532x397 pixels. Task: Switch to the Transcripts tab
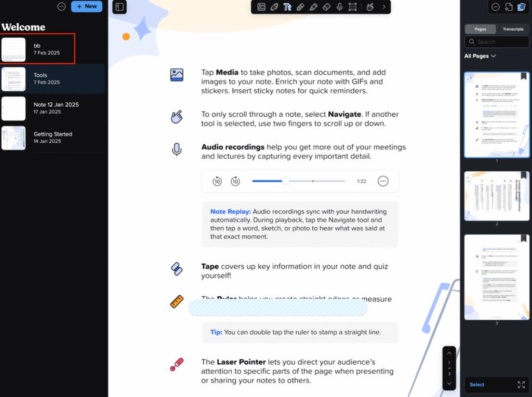click(x=513, y=29)
